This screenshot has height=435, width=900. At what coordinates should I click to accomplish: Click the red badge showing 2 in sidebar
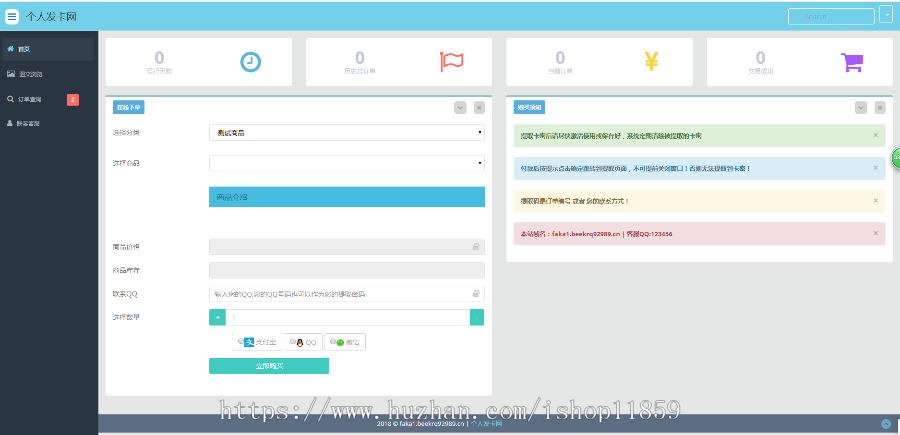(x=73, y=100)
